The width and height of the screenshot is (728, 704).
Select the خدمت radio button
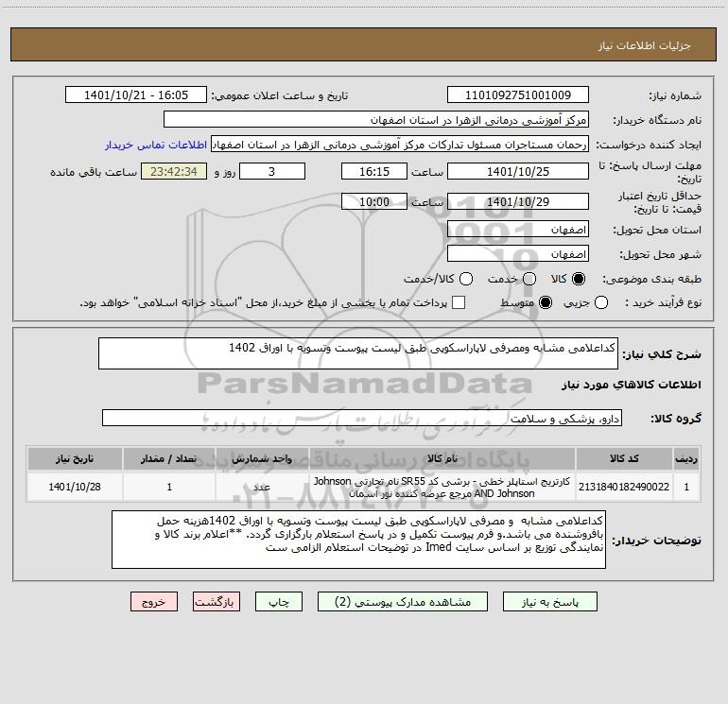(529, 279)
